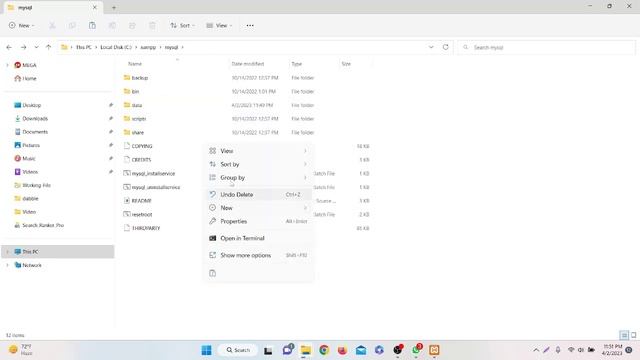Click Show more options
Screen dimensions: 640x360
(258, 255)
